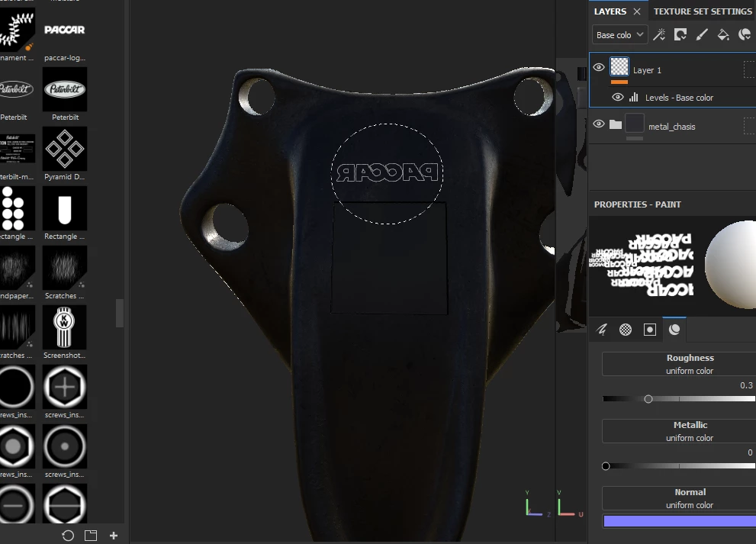The image size is (756, 544).
Task: Select the white Peterbilt oval logo alpha
Action: coord(65,89)
